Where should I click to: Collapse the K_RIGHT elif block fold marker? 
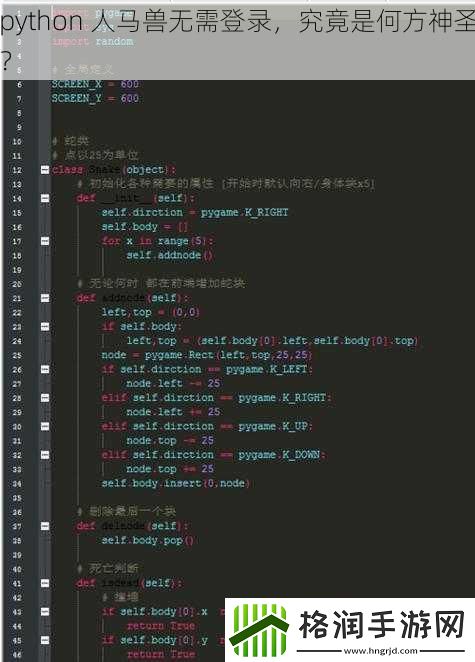click(45, 398)
